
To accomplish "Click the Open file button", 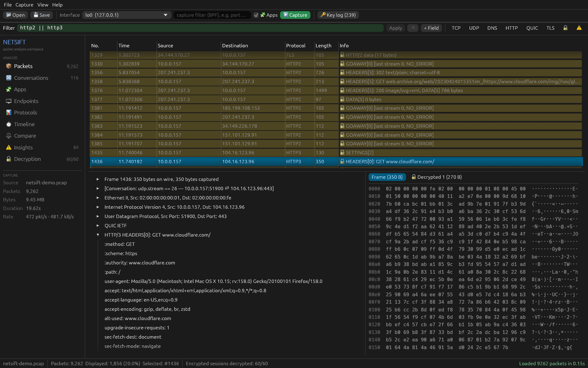I will click(15, 15).
